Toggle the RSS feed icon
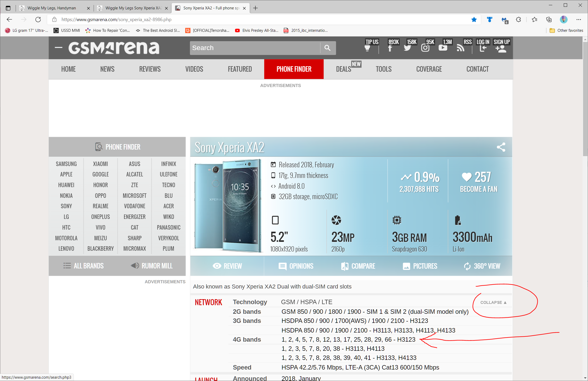The image size is (588, 381). (461, 47)
